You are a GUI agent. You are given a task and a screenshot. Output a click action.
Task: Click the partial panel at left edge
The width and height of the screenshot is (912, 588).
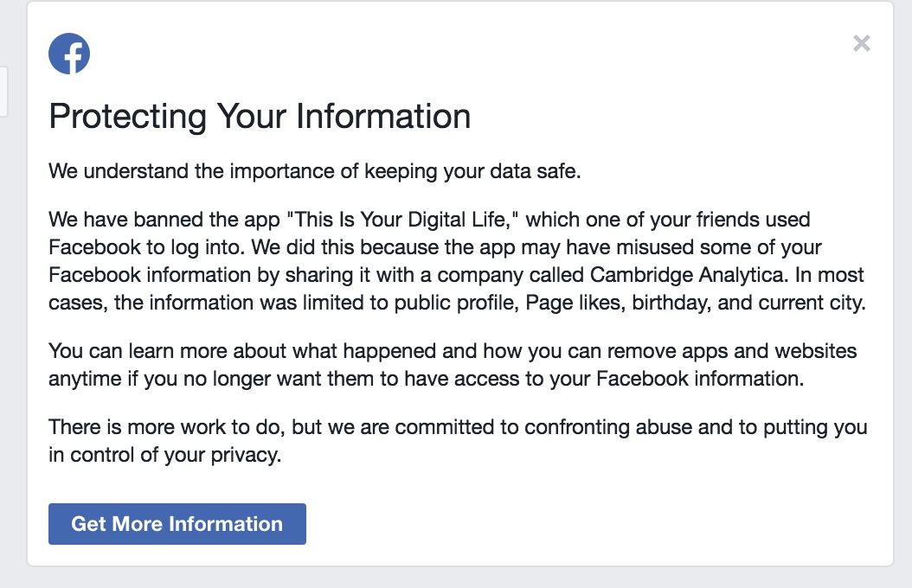pyautogui.click(x=3, y=92)
